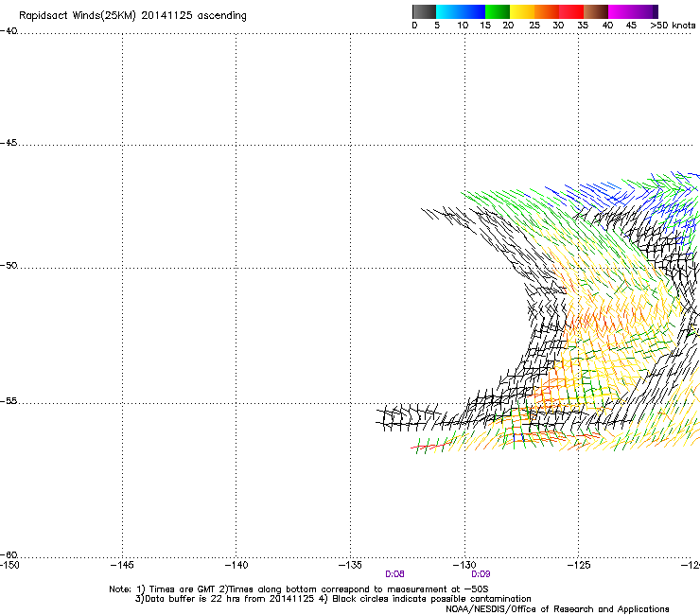The image size is (700, 615).
Task: Click the purple 0:08 swath time label
Action: (x=394, y=574)
